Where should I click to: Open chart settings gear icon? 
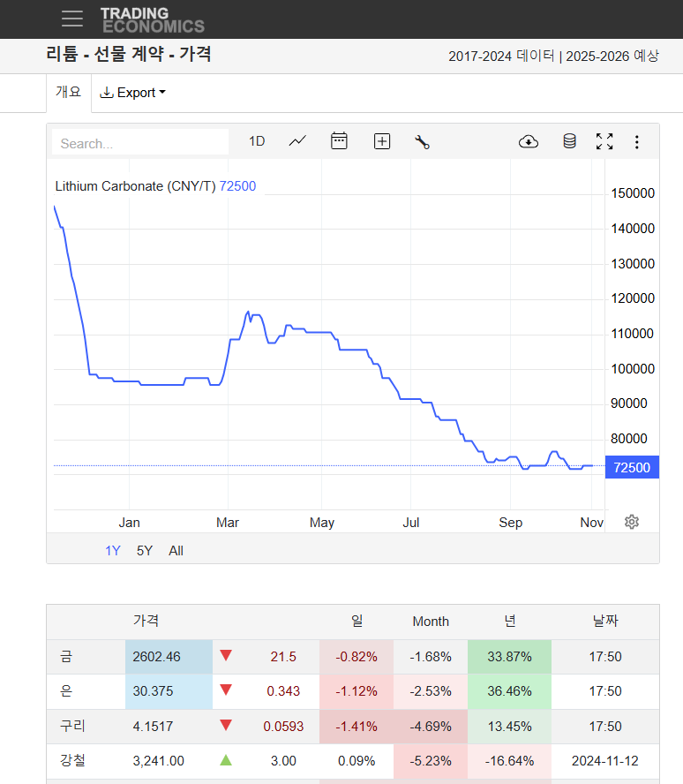632,522
